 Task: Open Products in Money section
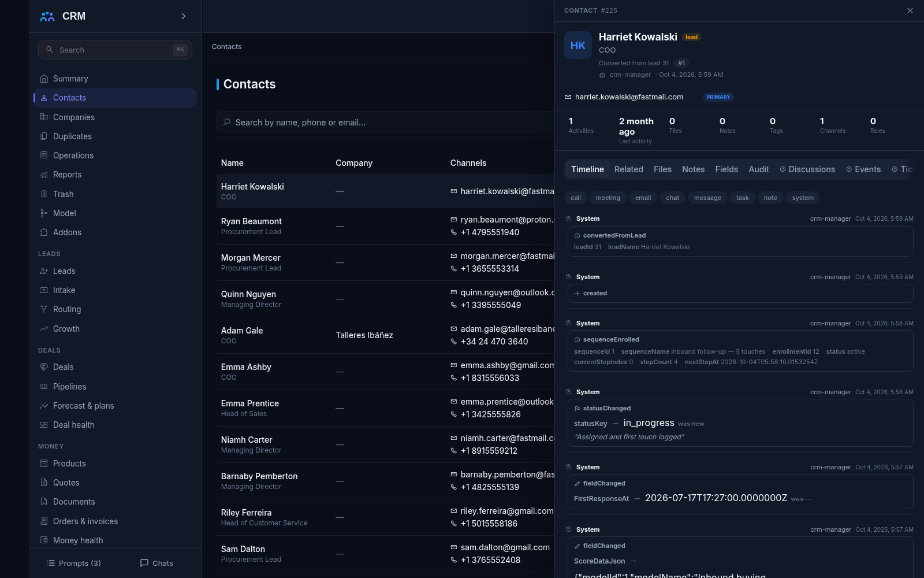tap(115, 464)
